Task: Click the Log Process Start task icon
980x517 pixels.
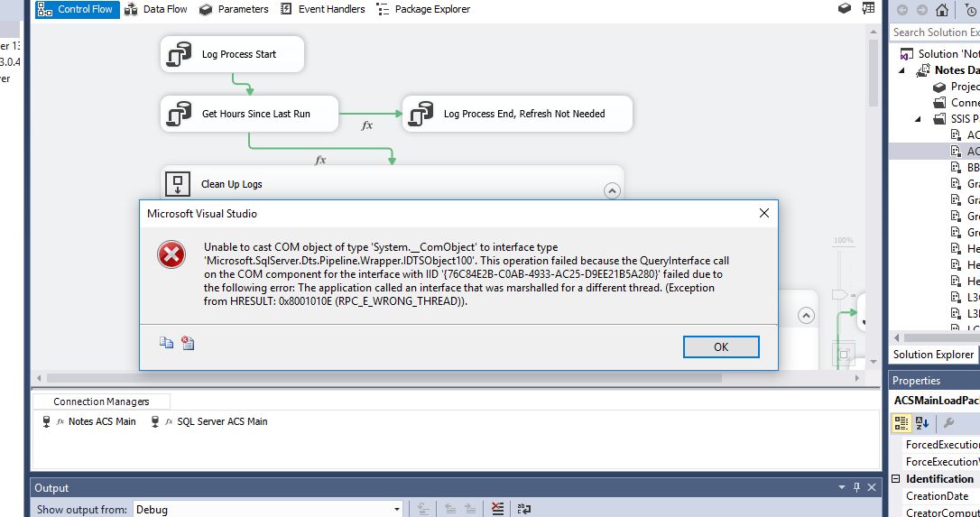Action: coord(179,54)
